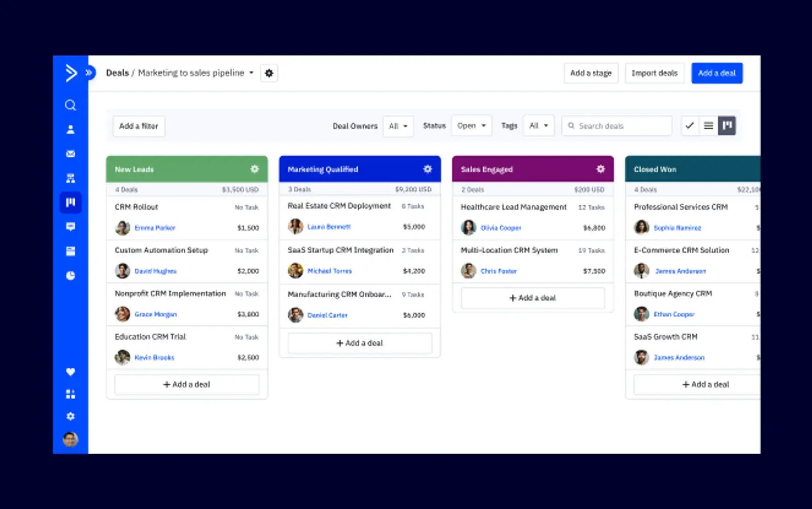Expand the Status Open dropdown

click(471, 125)
